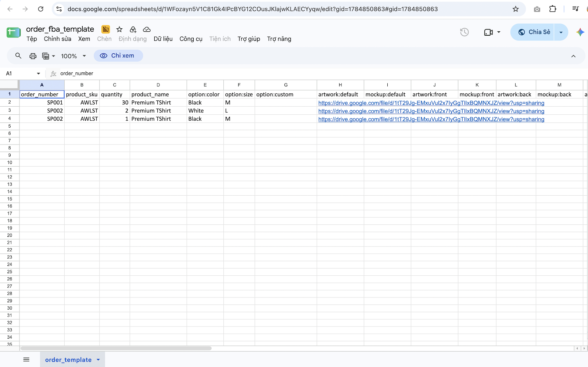Screen dimensions: 588x367
Task: Open version history clock icon
Action: coord(465,32)
